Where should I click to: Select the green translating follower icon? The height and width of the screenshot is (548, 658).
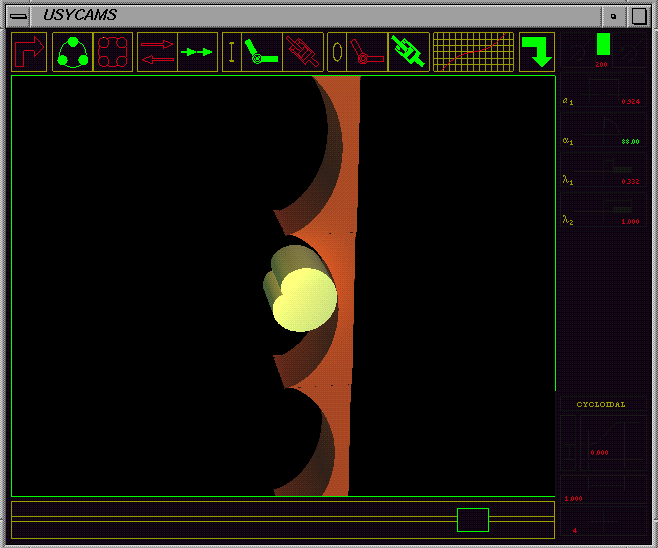(x=409, y=52)
